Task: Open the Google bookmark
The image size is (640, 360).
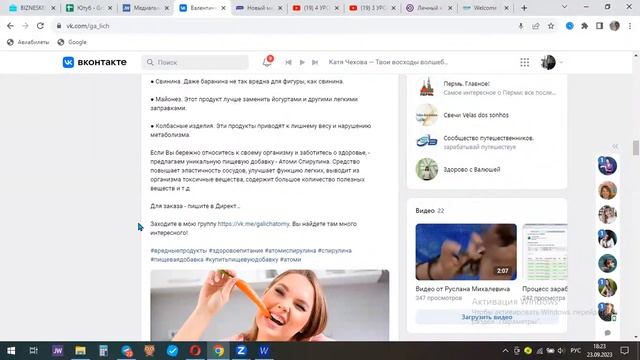Action: pos(72,42)
